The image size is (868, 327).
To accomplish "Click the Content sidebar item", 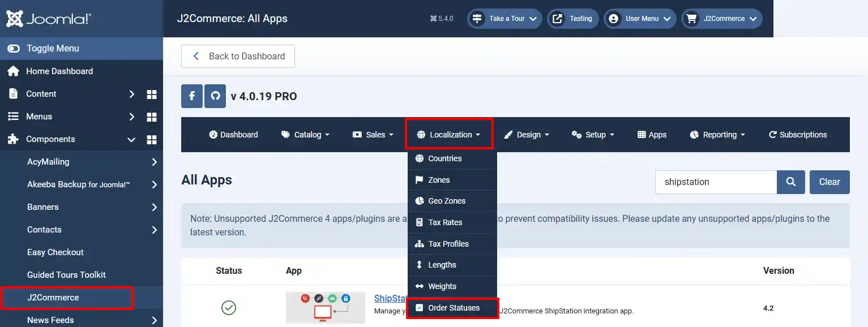I will click(41, 94).
